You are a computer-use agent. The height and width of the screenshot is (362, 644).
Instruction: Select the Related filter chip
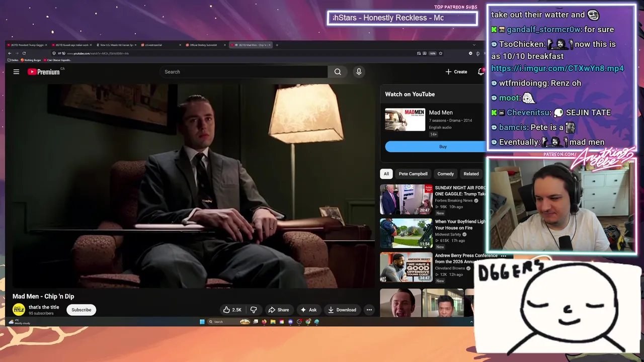[x=471, y=174]
